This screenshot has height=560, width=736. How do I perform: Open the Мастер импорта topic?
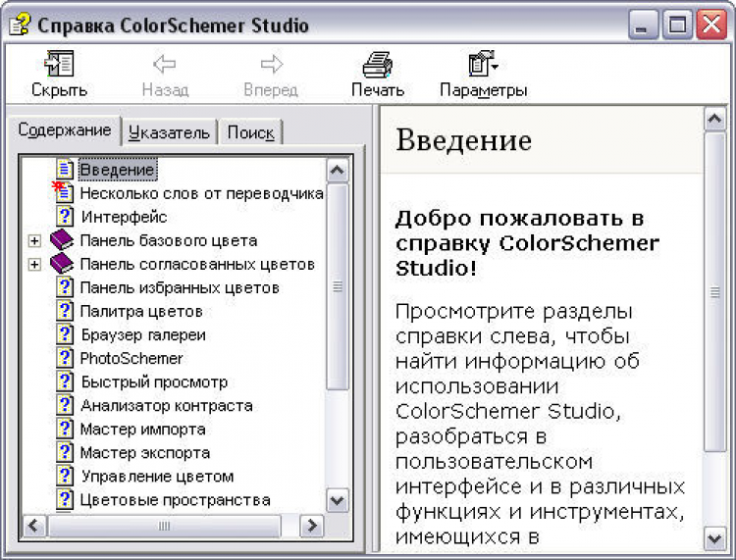[x=142, y=430]
